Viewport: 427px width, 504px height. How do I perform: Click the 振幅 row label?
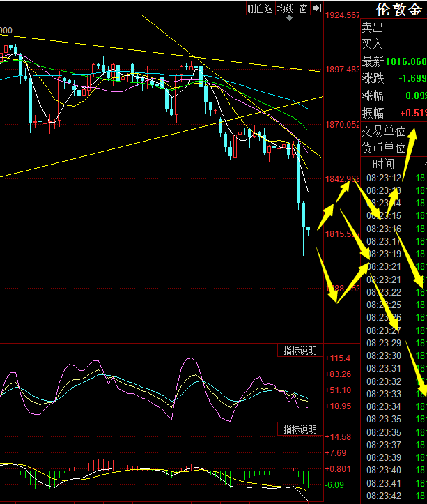373,113
